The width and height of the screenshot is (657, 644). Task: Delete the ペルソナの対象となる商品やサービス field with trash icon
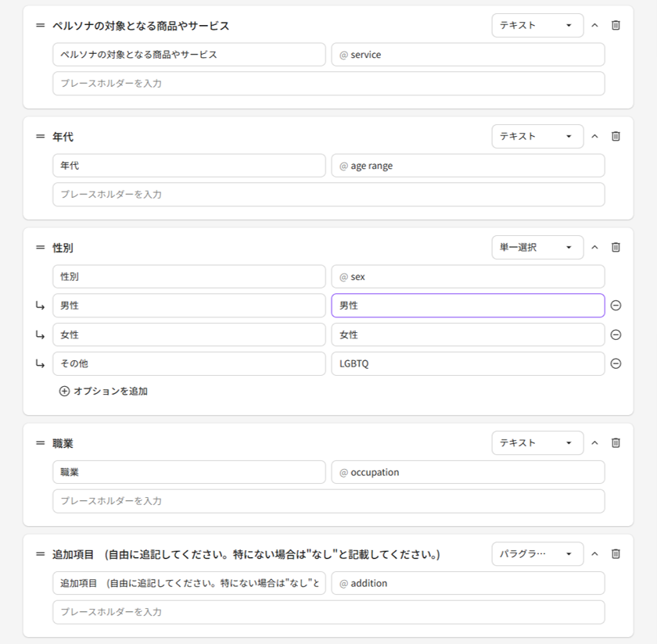coord(616,25)
